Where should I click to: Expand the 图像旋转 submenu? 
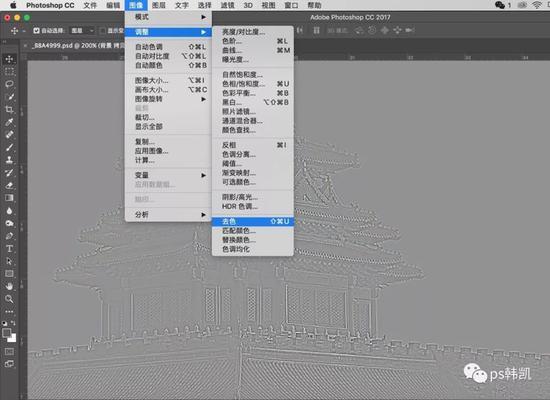(168, 99)
